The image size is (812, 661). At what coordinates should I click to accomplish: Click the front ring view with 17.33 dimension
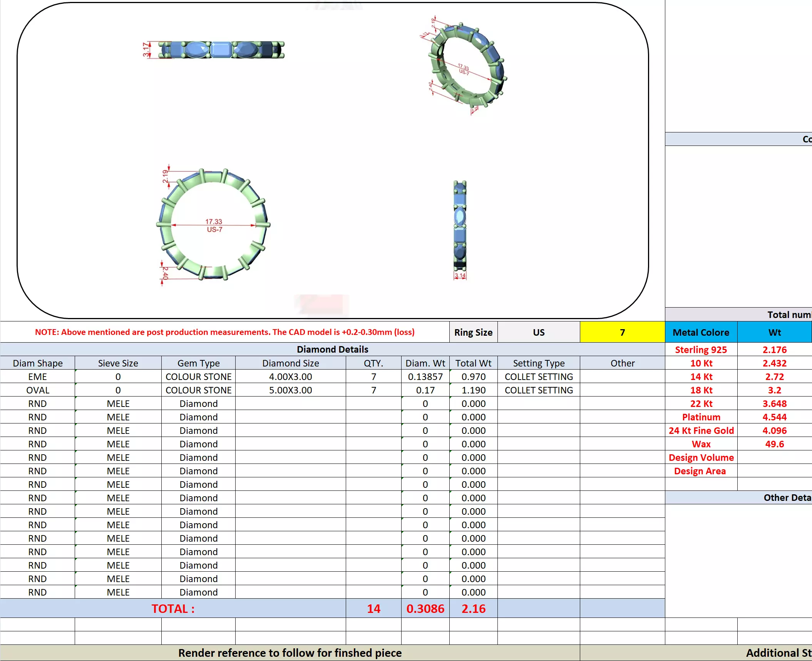point(213,224)
